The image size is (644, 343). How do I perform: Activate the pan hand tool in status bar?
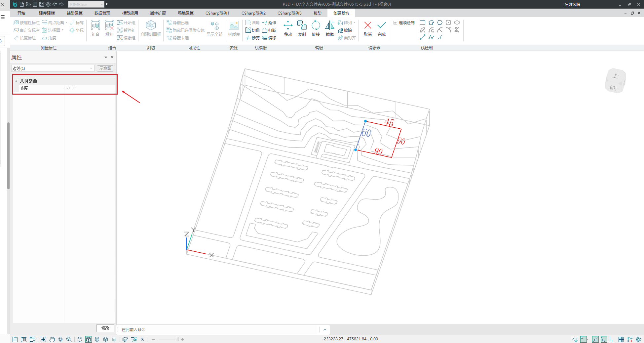pos(52,339)
